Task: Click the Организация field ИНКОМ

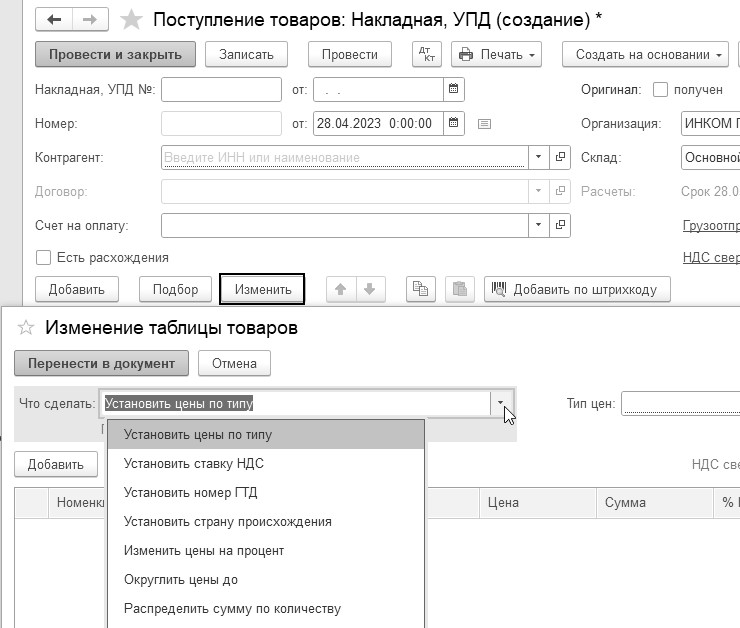Action: (710, 123)
